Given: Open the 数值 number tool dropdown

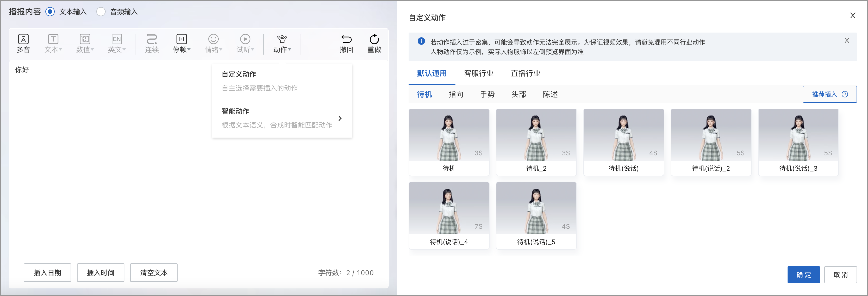Looking at the screenshot, I should coord(85,44).
